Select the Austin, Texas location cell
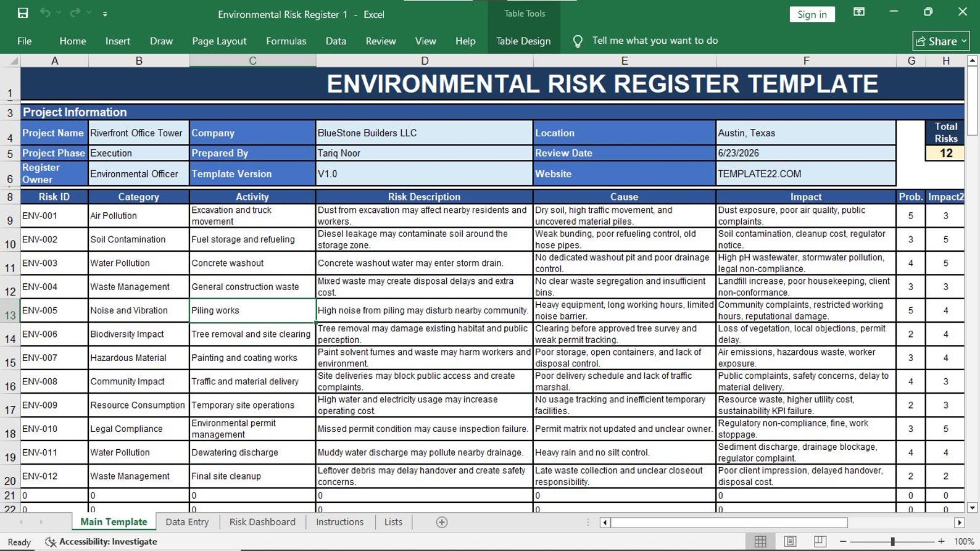This screenshot has width=980, height=551. click(x=806, y=133)
